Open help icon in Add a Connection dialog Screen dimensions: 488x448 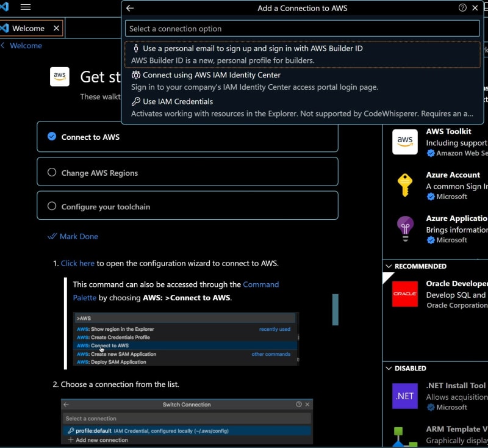[462, 8]
